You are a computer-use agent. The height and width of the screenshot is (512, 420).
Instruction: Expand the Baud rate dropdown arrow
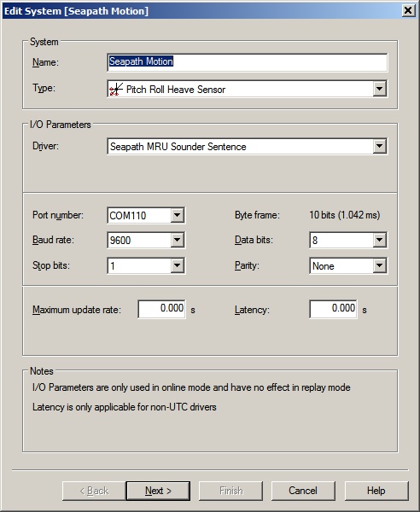177,240
